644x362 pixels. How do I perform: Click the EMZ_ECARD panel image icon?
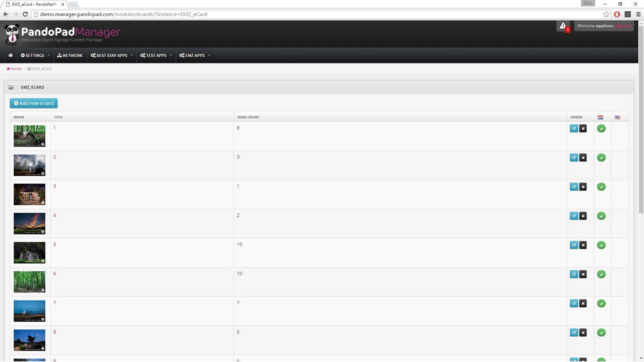[11, 87]
